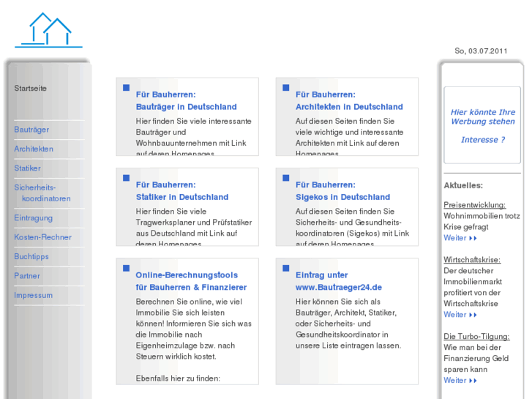Click text 'Wie man bei der Finanzierung Geld sparen kann'

click(x=476, y=358)
